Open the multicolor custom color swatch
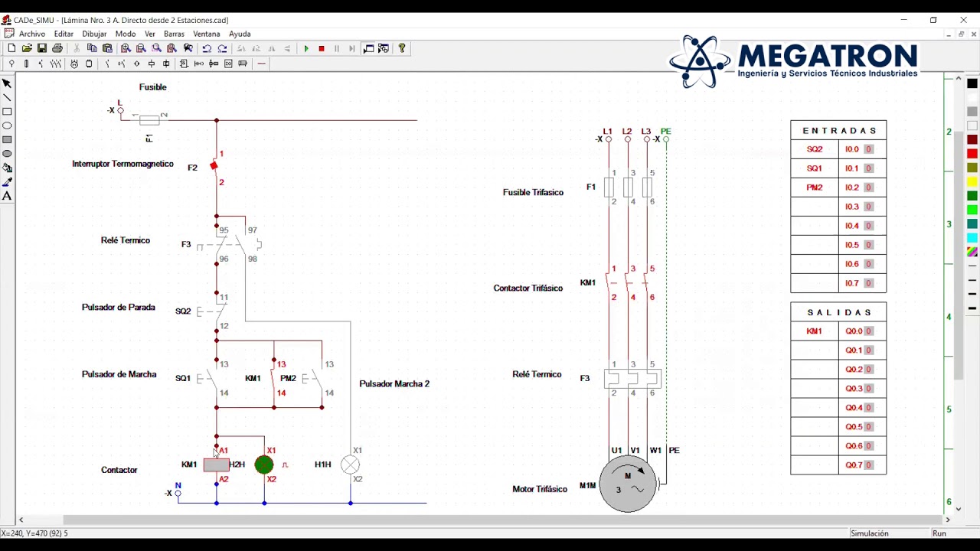The width and height of the screenshot is (980, 551). (x=972, y=252)
